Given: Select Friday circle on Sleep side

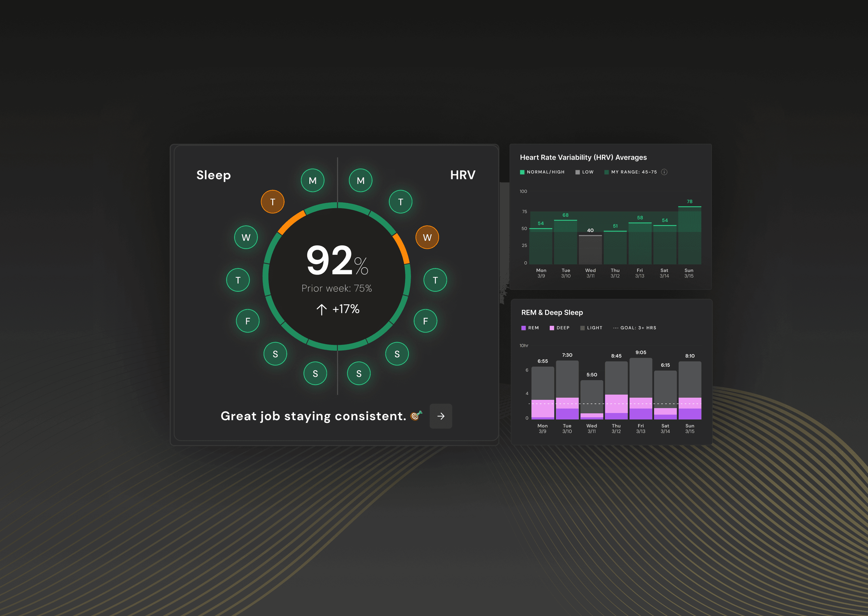Looking at the screenshot, I should [x=247, y=321].
